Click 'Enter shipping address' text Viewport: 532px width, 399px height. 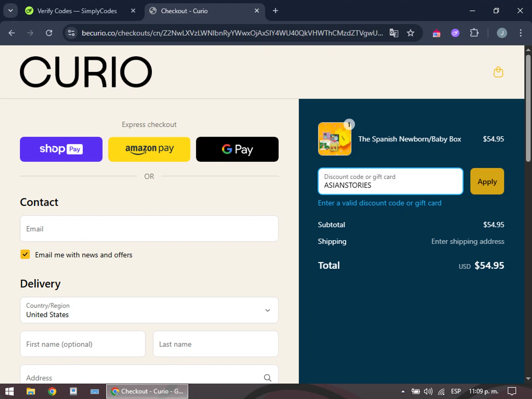(x=468, y=242)
